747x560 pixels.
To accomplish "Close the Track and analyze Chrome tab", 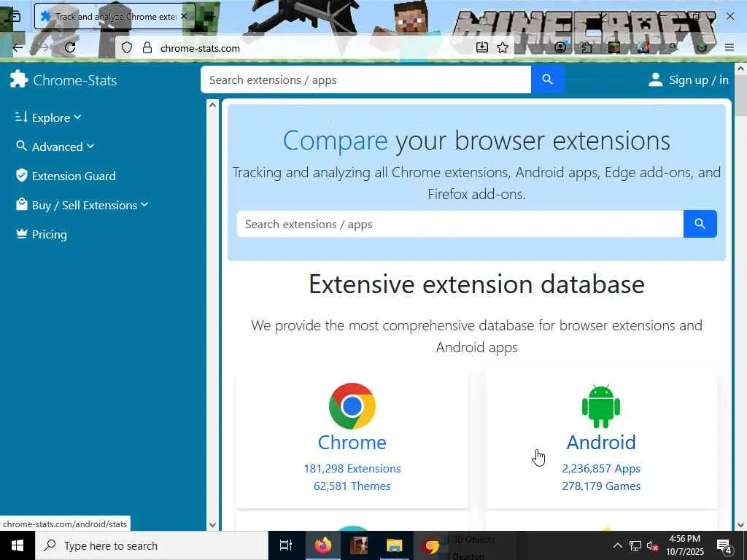I will tap(184, 16).
